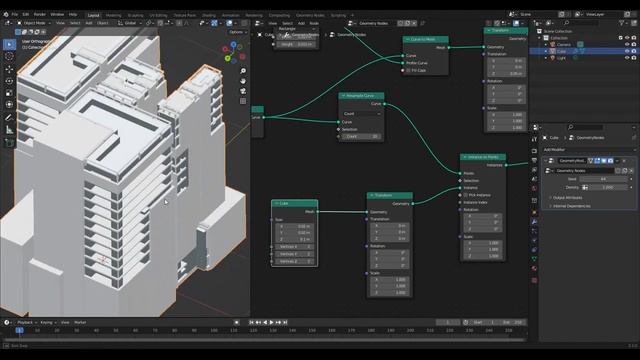Switch to the Layout workspace tab
The width and height of the screenshot is (640, 360).
[x=93, y=15]
